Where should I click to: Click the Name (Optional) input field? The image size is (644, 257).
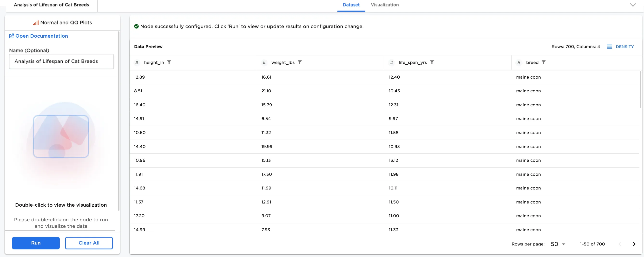[x=61, y=61]
